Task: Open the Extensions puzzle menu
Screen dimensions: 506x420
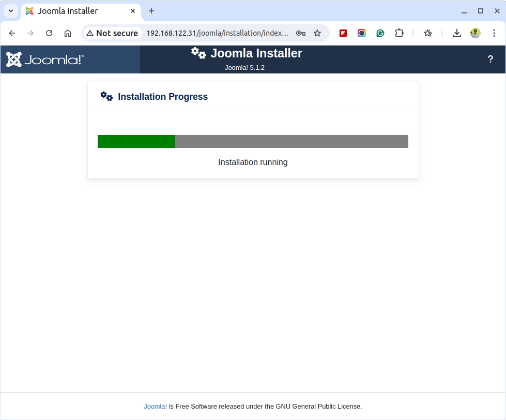Action: [399, 33]
